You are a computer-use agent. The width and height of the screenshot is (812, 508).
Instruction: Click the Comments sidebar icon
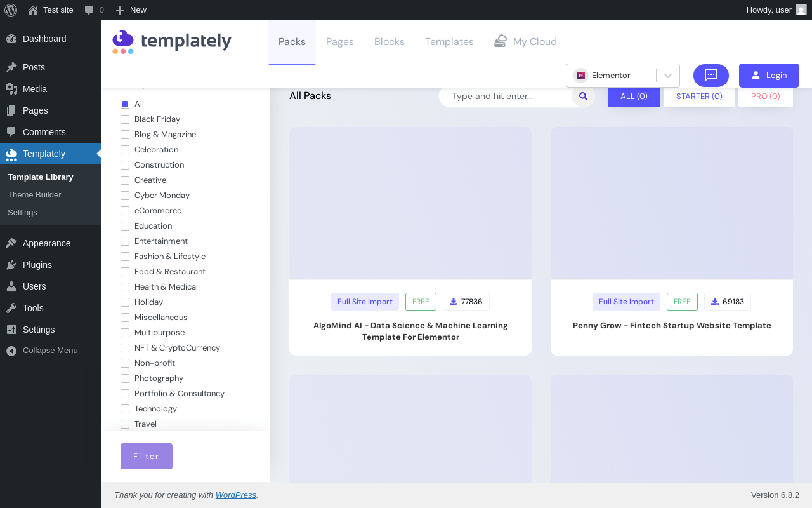point(11,132)
